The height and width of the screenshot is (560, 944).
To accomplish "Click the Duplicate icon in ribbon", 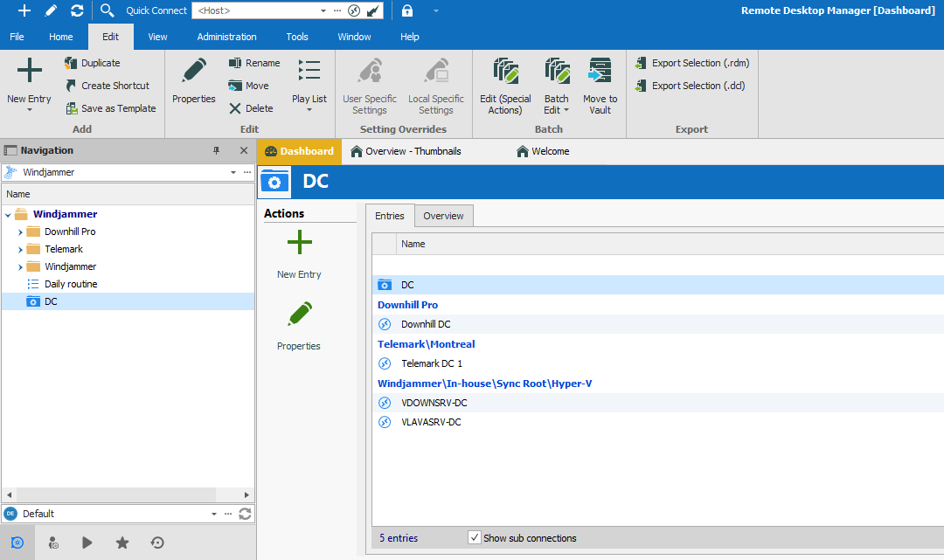I will (72, 63).
